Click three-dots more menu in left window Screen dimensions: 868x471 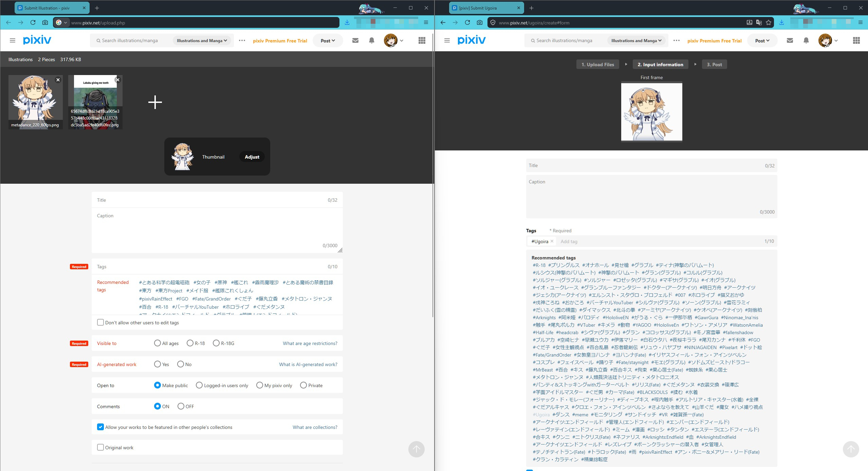pyautogui.click(x=242, y=40)
